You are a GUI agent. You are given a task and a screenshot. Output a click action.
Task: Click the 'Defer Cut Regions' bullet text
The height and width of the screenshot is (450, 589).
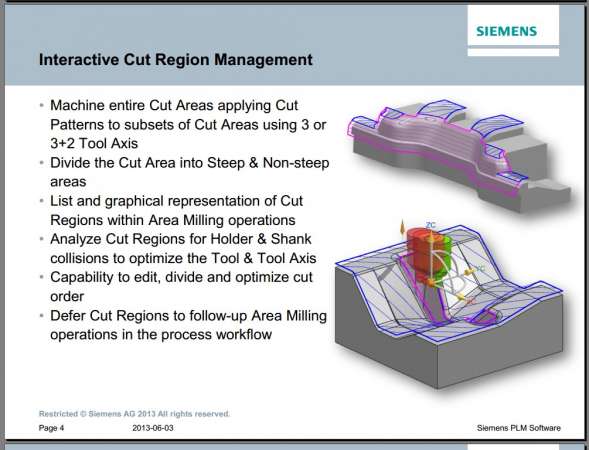click(188, 325)
